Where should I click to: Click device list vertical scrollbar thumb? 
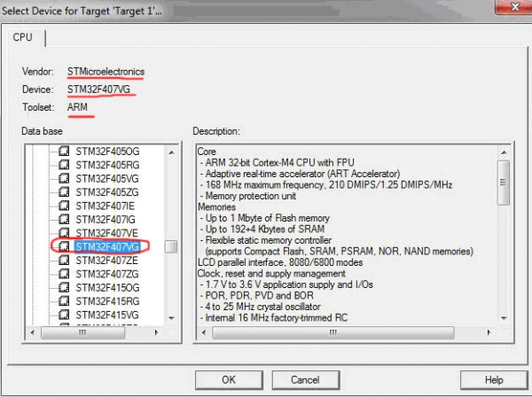tap(171, 246)
